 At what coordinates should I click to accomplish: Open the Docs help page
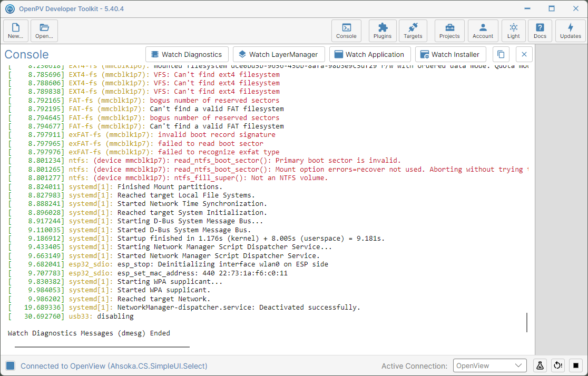coord(540,31)
